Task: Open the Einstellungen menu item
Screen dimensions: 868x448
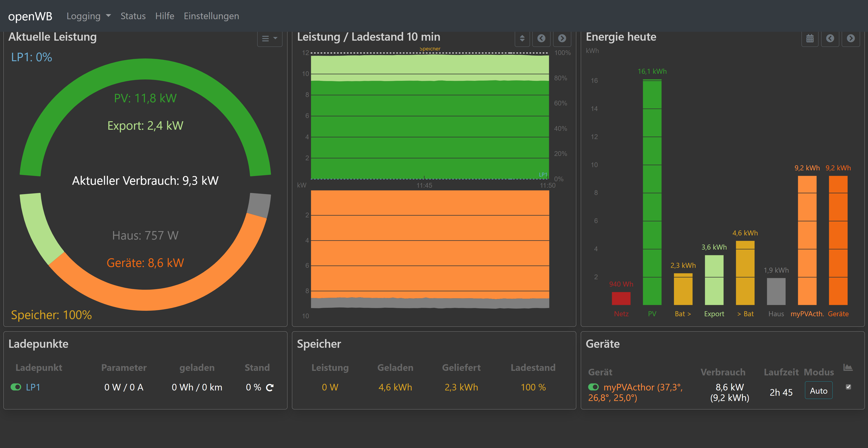Action: point(211,16)
